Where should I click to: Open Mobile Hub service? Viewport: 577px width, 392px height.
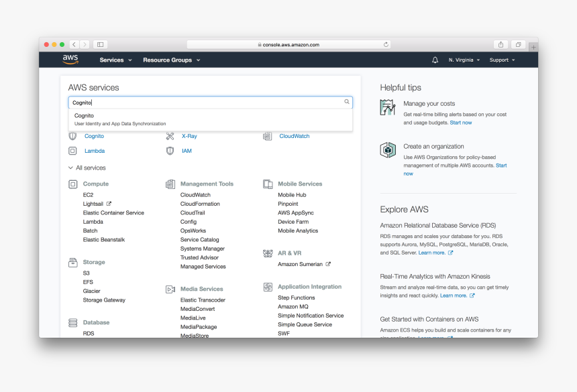tap(292, 195)
